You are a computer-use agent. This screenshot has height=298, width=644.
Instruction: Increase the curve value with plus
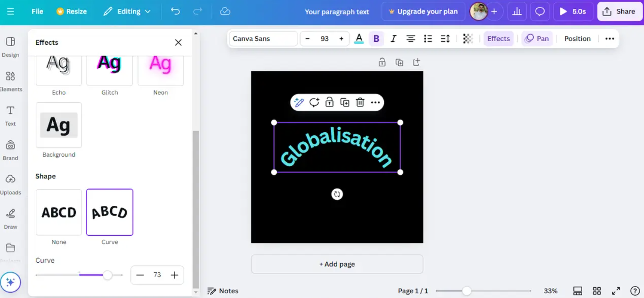pos(174,275)
